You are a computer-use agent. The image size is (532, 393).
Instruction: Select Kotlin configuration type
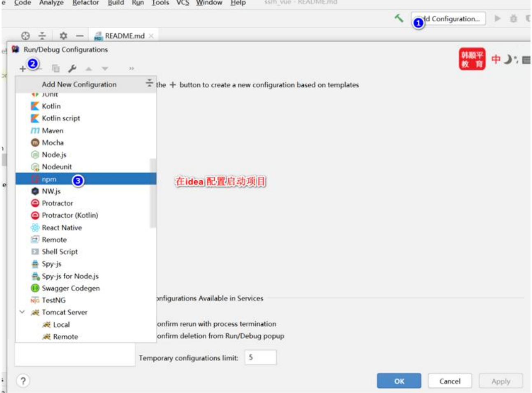pyautogui.click(x=86, y=106)
